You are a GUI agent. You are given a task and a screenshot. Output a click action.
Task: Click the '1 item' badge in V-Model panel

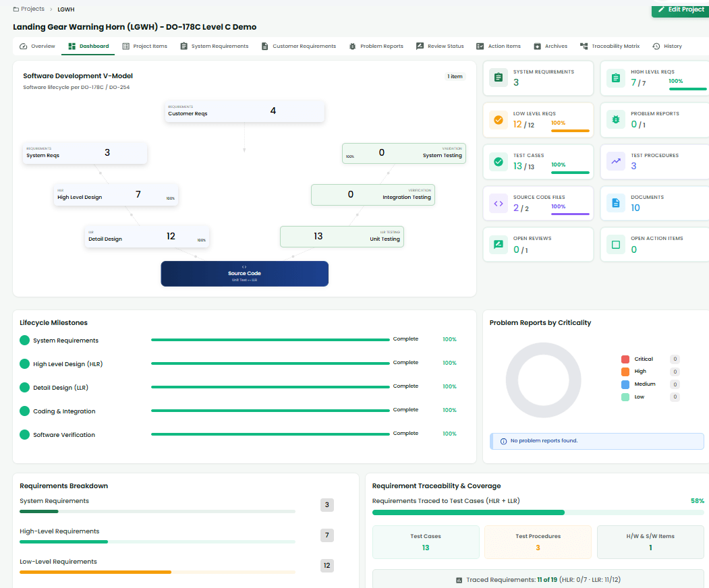[x=455, y=76]
